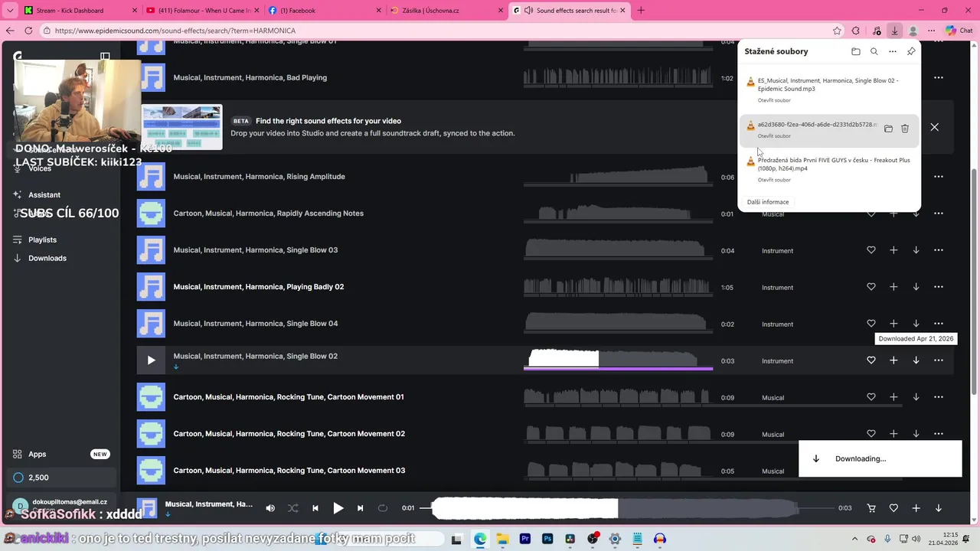Open the media control toolbar icon
Viewport: 980px width, 551px height.
877,31
